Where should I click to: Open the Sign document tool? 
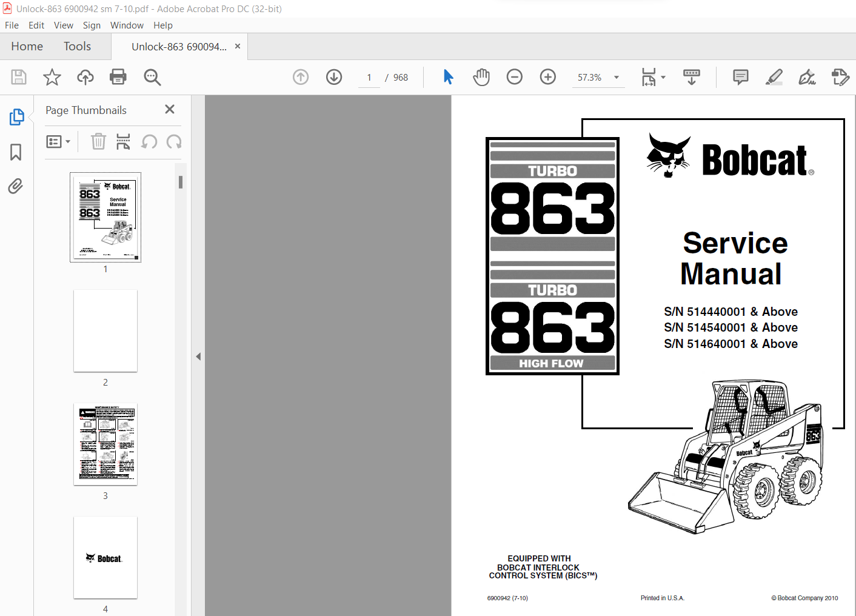[808, 77]
